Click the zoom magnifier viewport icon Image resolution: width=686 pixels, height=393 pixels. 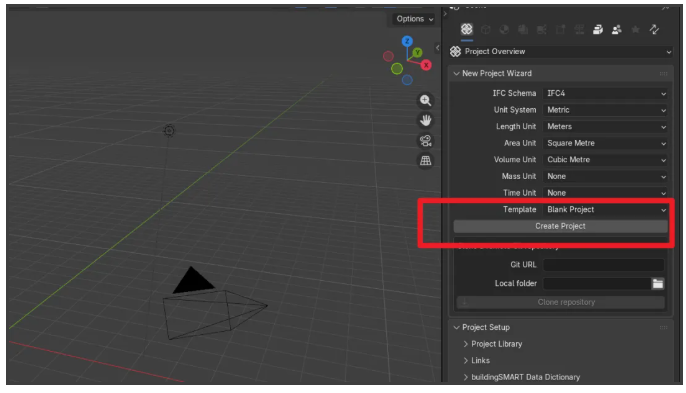click(425, 100)
